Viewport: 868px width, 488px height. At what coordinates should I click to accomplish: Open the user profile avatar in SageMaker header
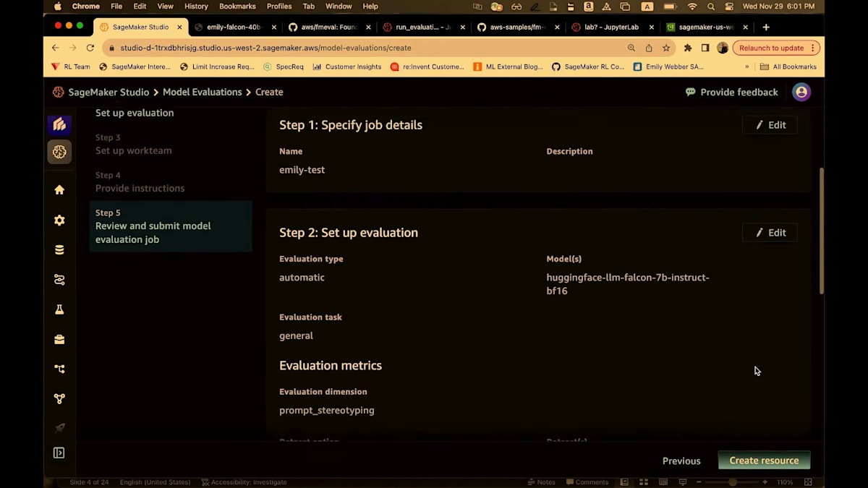click(801, 92)
